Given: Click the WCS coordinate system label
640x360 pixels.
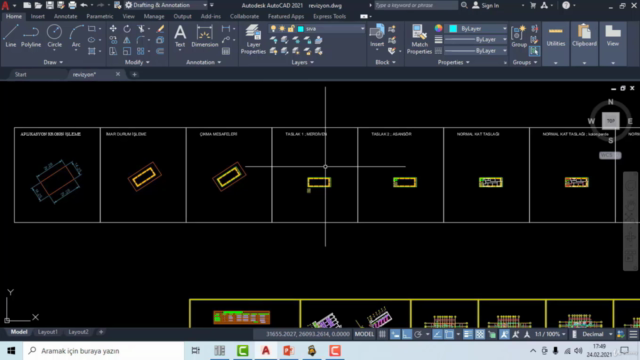Looking at the screenshot, I should (610, 155).
